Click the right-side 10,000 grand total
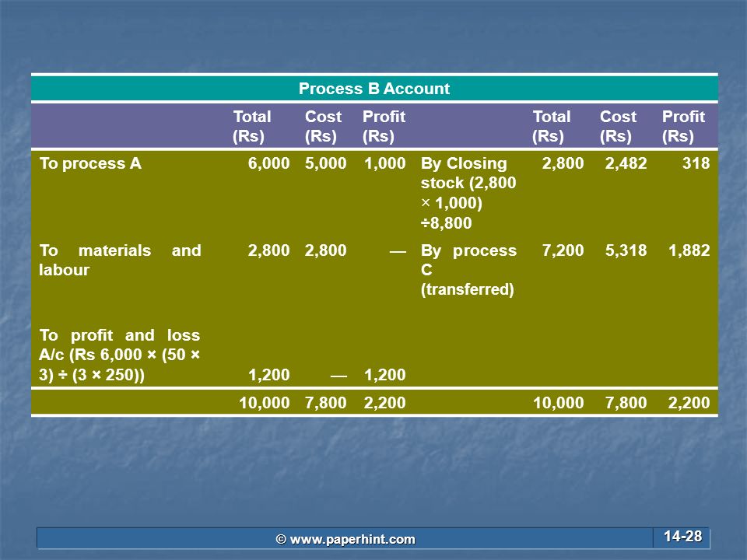 click(559, 403)
